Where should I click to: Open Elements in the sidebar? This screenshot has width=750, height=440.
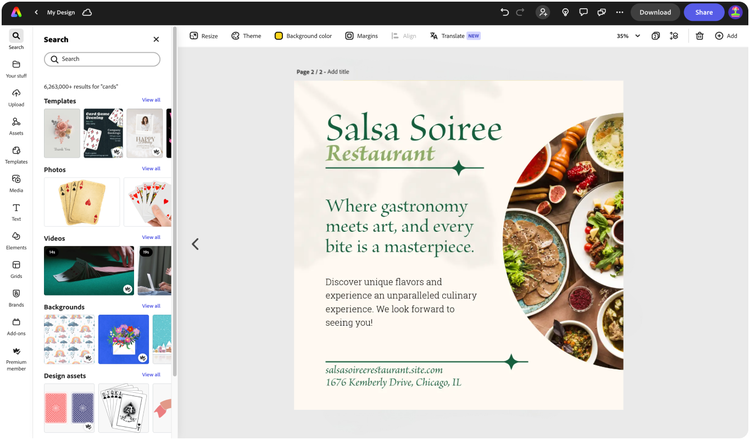(16, 241)
